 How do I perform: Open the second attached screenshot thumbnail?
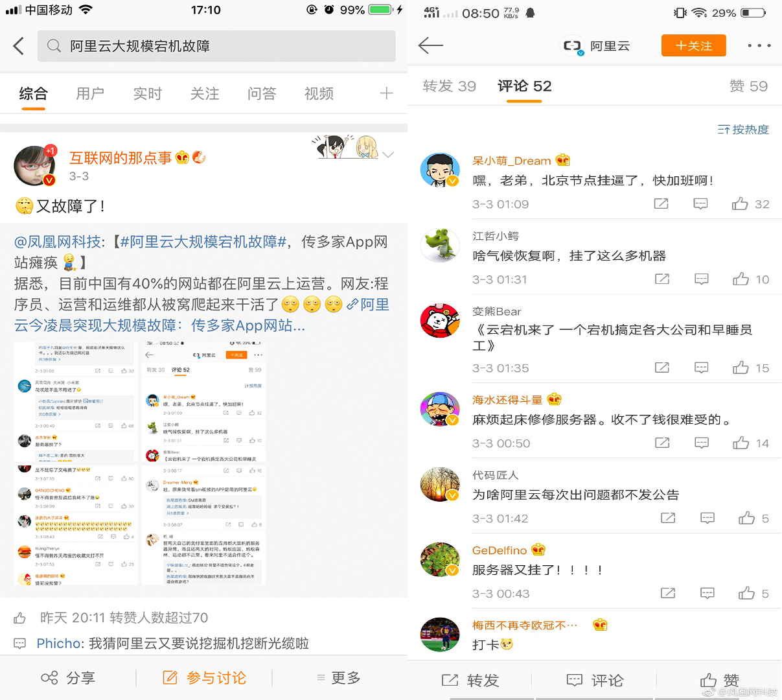(203, 402)
